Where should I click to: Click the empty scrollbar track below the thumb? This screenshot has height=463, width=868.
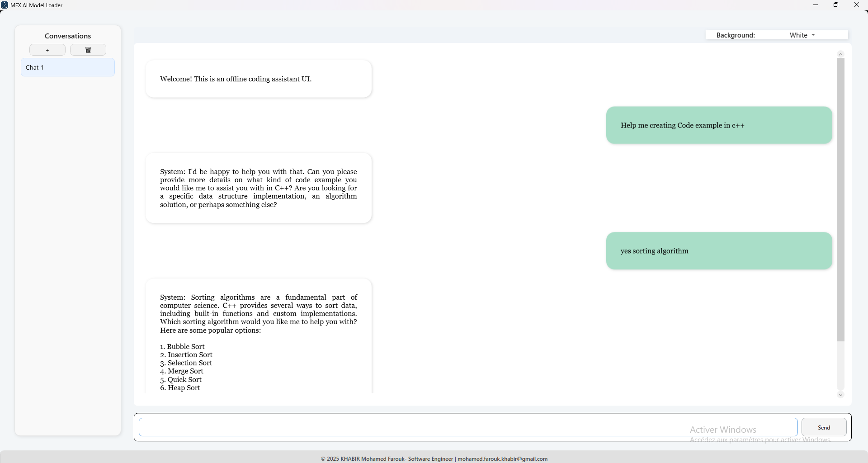(x=840, y=366)
